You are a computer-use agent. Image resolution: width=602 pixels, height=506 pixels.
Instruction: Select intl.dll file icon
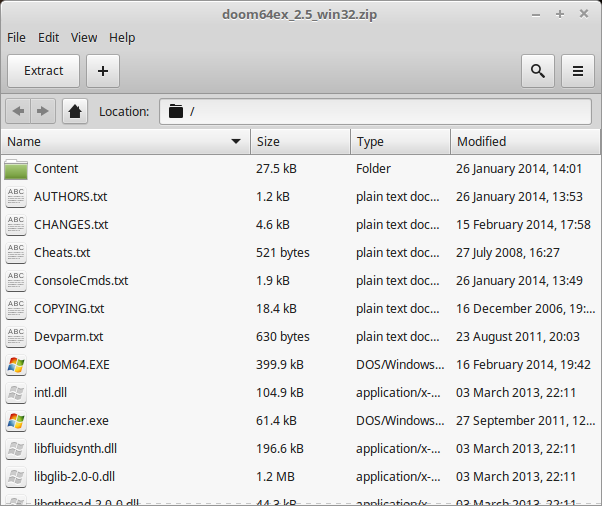pos(16,393)
